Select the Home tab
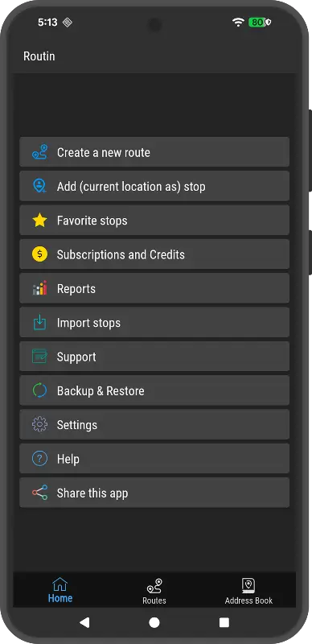The width and height of the screenshot is (312, 644). [60, 590]
